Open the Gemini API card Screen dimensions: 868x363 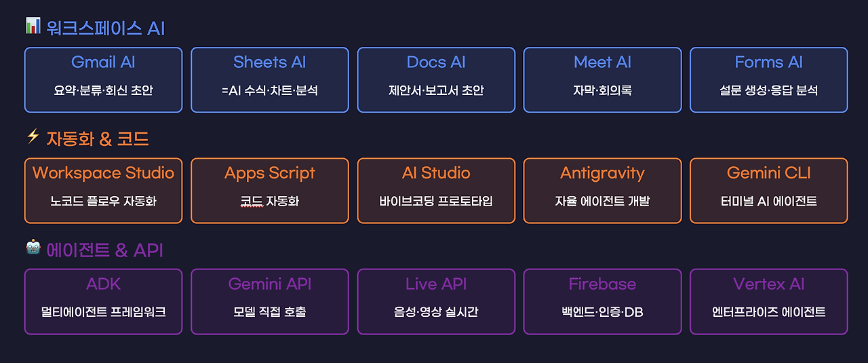(x=270, y=302)
